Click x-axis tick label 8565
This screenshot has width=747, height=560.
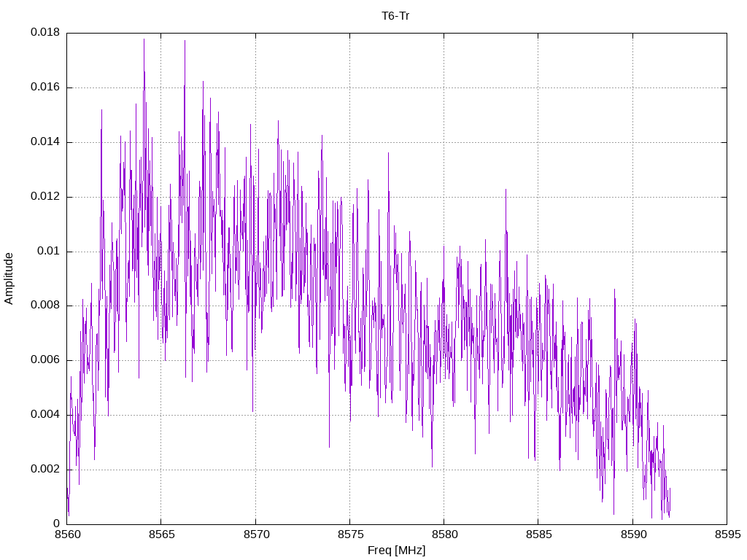(x=162, y=534)
